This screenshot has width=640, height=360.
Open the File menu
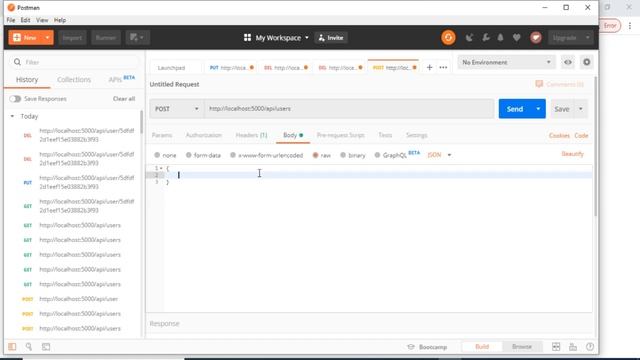[x=11, y=20]
